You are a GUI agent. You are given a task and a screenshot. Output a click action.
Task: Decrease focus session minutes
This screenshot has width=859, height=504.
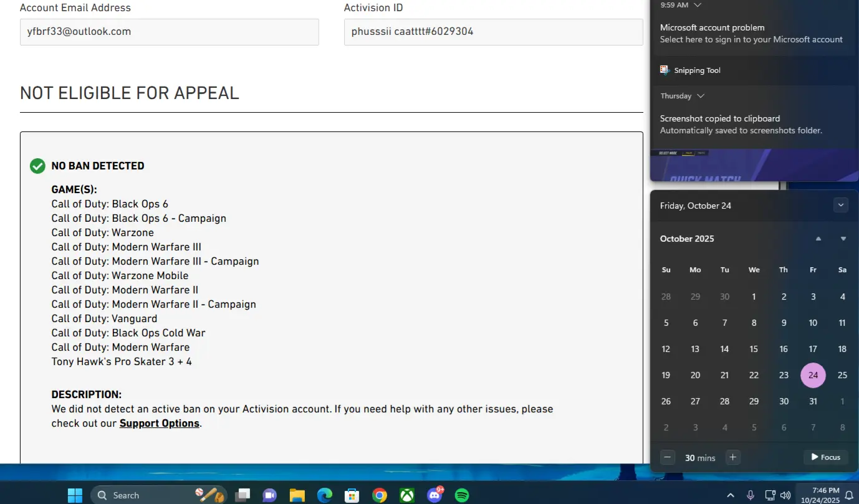(668, 457)
